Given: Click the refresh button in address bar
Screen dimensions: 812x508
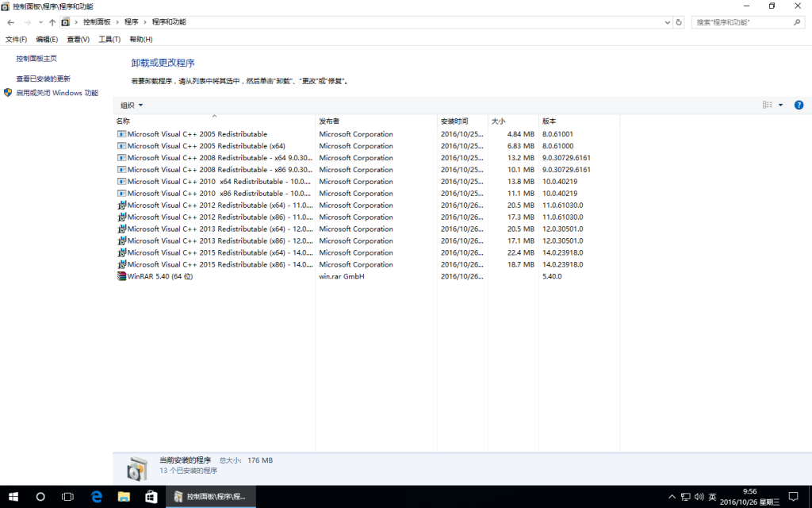Looking at the screenshot, I should [679, 22].
